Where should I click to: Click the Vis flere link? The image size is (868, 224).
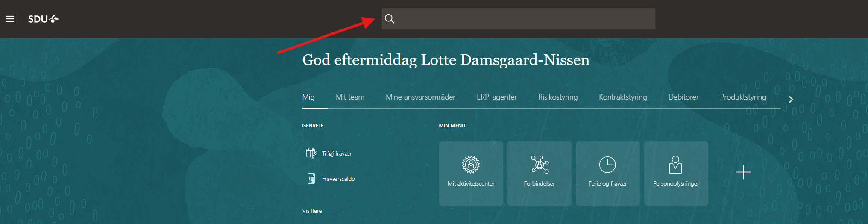coord(312,211)
